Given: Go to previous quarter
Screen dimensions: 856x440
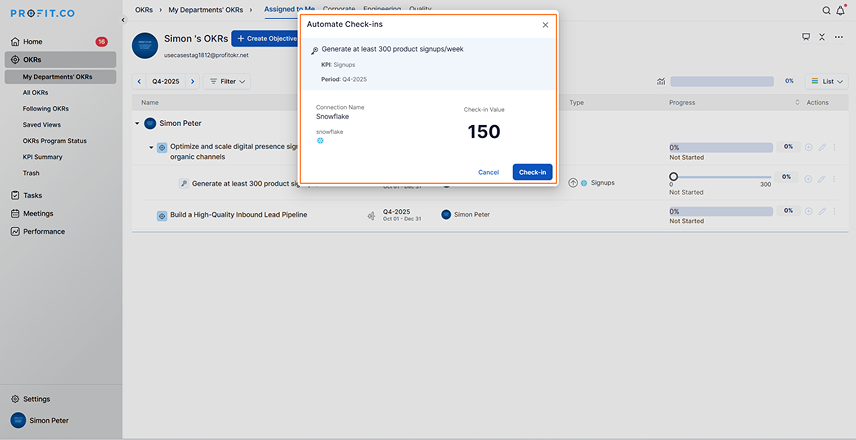Looking at the screenshot, I should [139, 81].
